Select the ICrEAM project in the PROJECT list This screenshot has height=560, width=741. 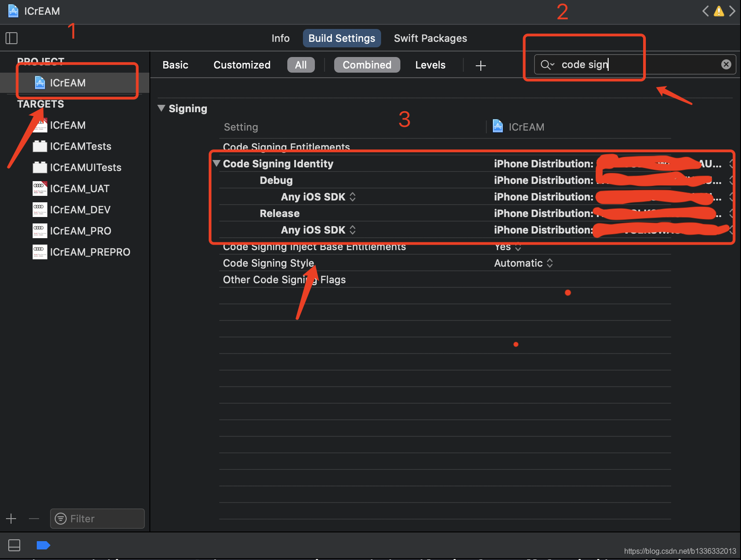pyautogui.click(x=74, y=83)
